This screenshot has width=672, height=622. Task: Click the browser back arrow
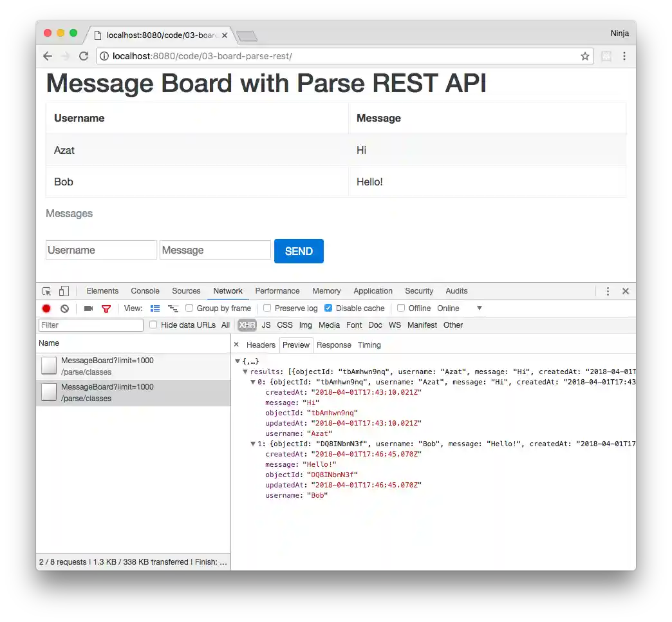(x=48, y=56)
